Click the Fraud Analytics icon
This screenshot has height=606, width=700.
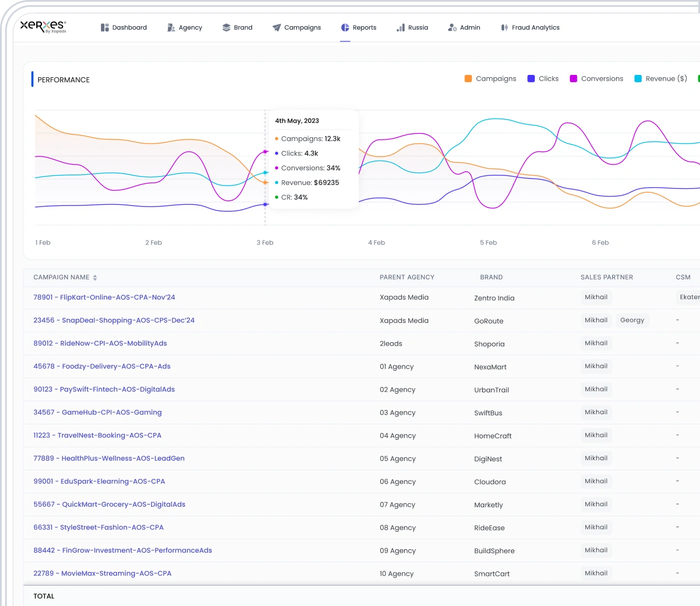tap(505, 27)
